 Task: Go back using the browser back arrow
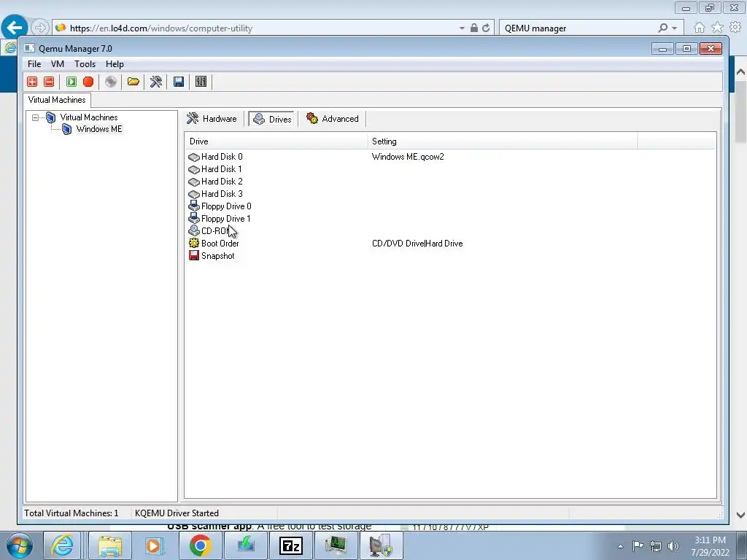[x=15, y=28]
